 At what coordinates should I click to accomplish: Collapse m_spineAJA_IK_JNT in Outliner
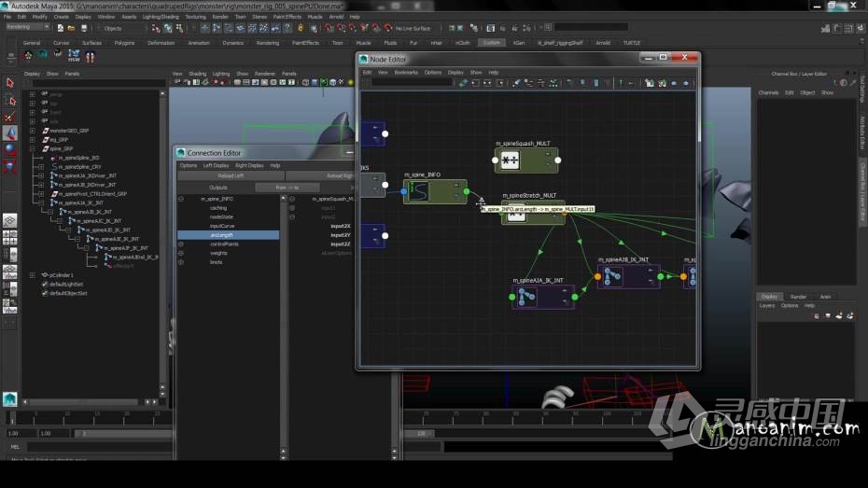click(x=41, y=202)
